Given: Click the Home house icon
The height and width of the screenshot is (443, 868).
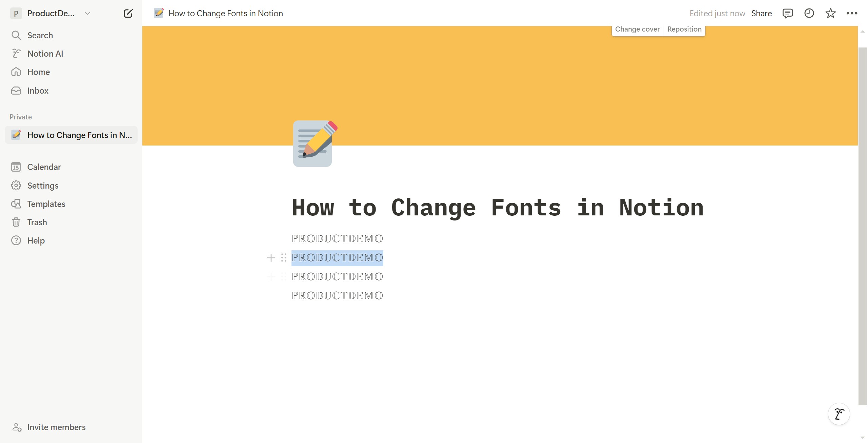Looking at the screenshot, I should [16, 72].
